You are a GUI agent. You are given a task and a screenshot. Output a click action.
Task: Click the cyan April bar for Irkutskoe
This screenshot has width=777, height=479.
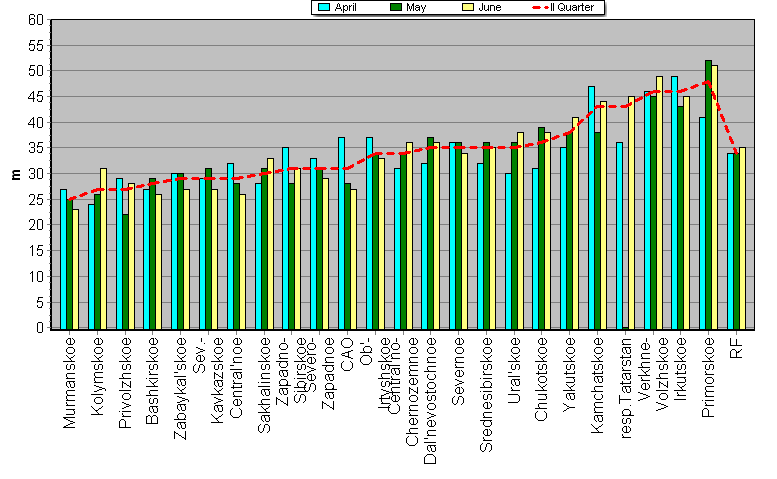tap(675, 203)
